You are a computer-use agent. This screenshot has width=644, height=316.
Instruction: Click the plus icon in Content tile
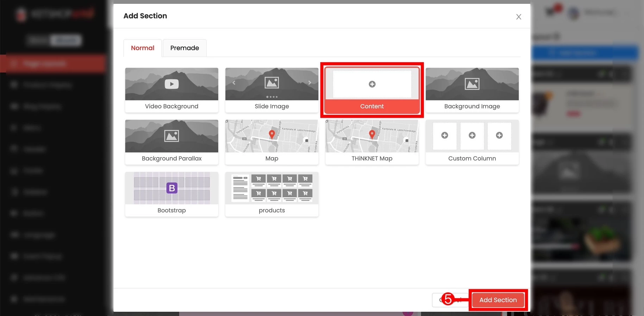pos(372,84)
